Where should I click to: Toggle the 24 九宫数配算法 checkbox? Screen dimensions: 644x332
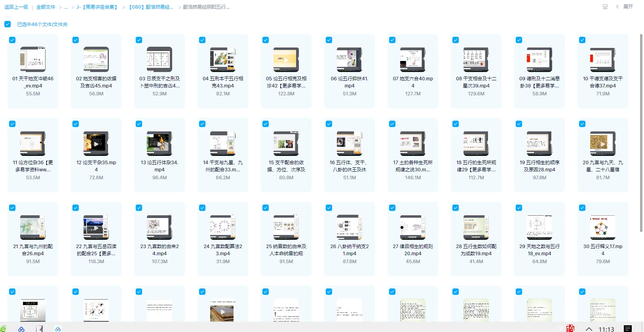202,208
